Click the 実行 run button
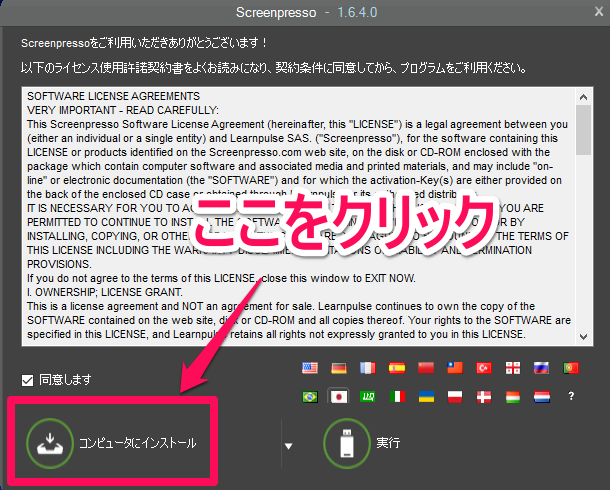Viewport: 610px width, 490px height. tap(362, 443)
